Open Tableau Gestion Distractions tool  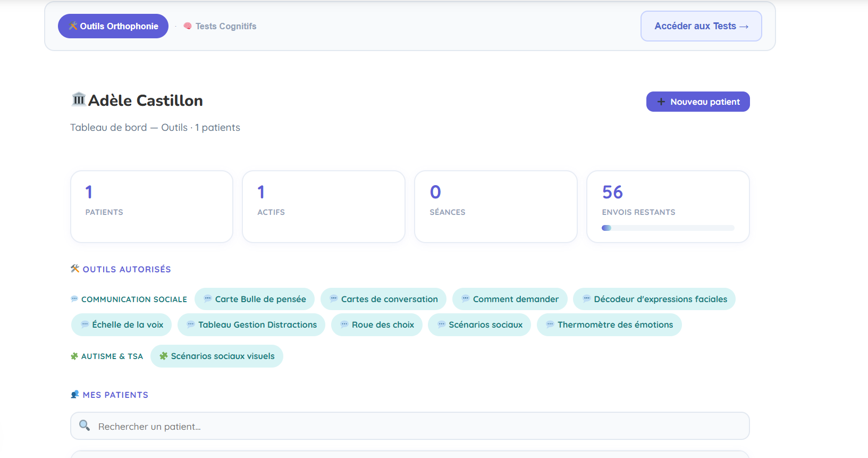tap(251, 324)
